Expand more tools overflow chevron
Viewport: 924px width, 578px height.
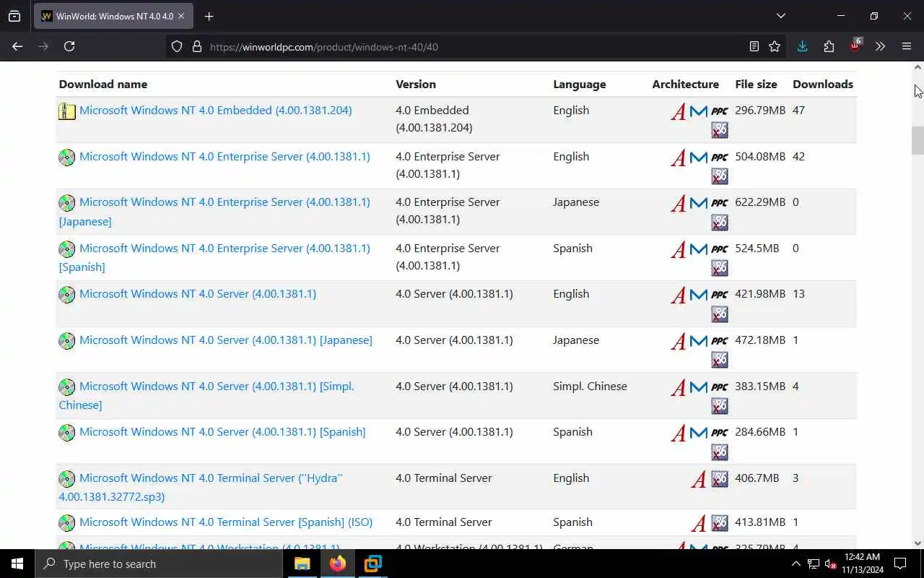click(880, 46)
